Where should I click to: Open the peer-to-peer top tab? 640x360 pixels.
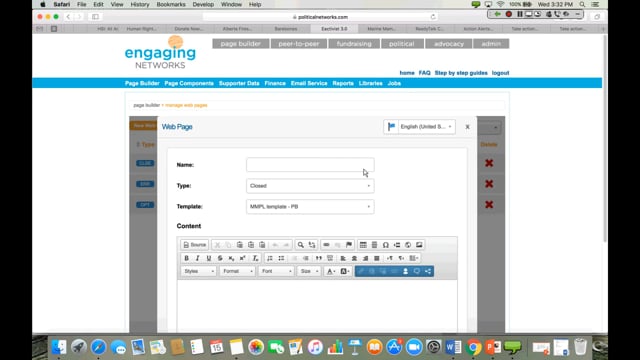click(x=299, y=44)
